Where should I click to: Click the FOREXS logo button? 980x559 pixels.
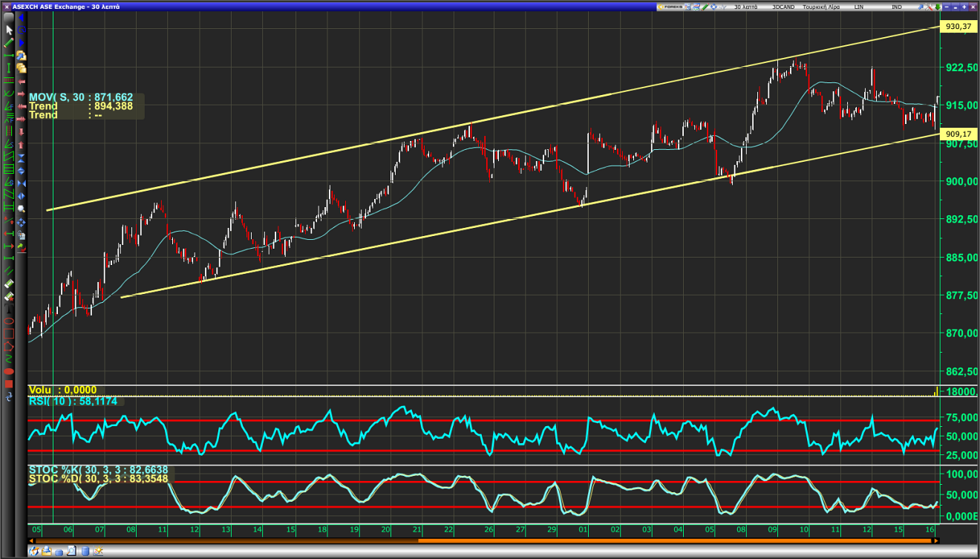coord(669,7)
